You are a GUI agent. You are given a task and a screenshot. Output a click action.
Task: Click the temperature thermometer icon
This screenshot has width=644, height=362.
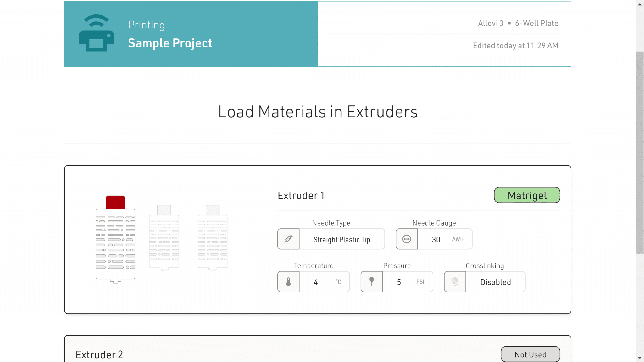tap(288, 282)
